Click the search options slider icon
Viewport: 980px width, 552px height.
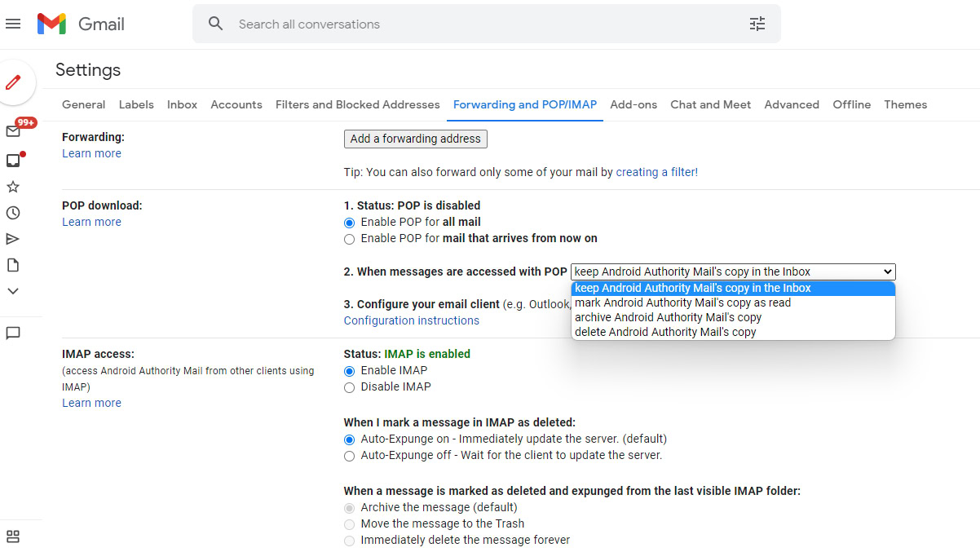[x=757, y=24]
